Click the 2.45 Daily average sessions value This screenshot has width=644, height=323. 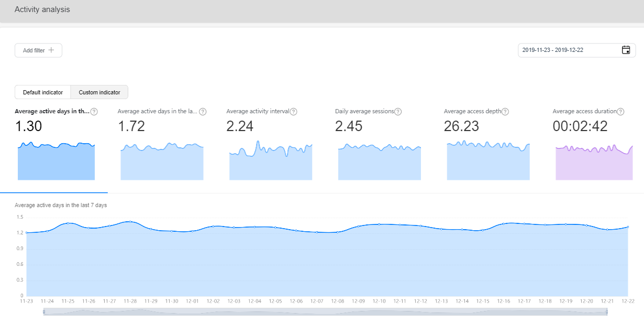coord(349,126)
